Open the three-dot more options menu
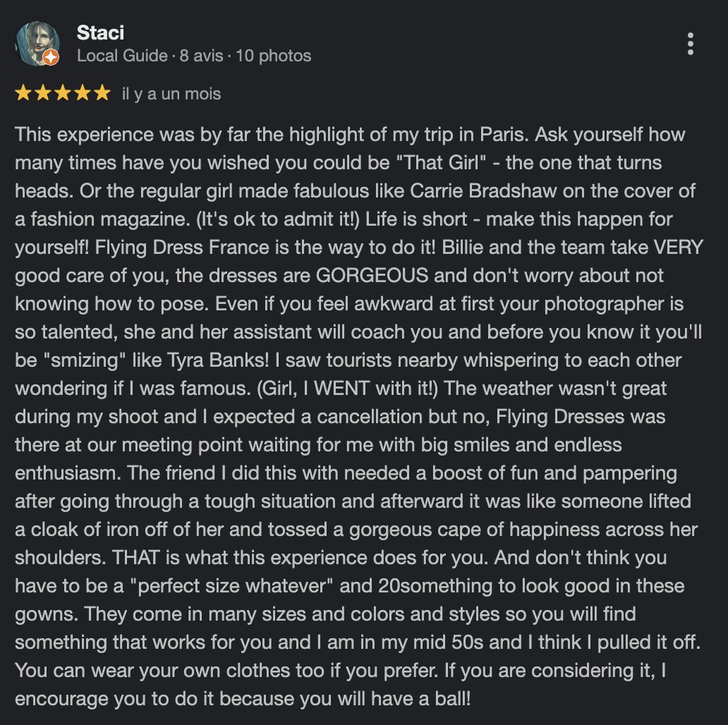This screenshot has width=728, height=725. (690, 44)
